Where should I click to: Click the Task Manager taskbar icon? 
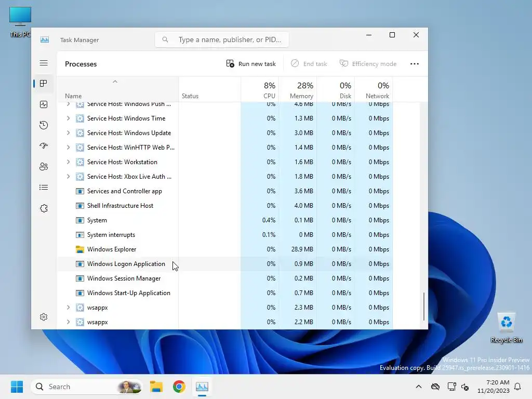point(202,387)
